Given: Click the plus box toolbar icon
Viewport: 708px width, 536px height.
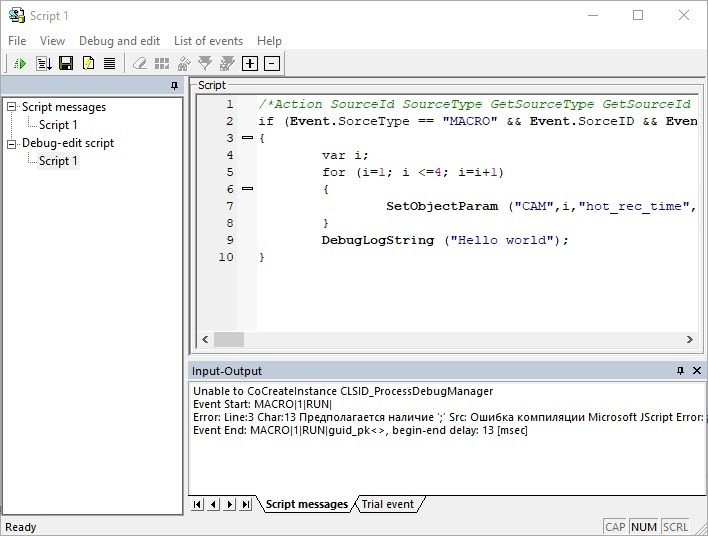Looking at the screenshot, I should point(250,64).
